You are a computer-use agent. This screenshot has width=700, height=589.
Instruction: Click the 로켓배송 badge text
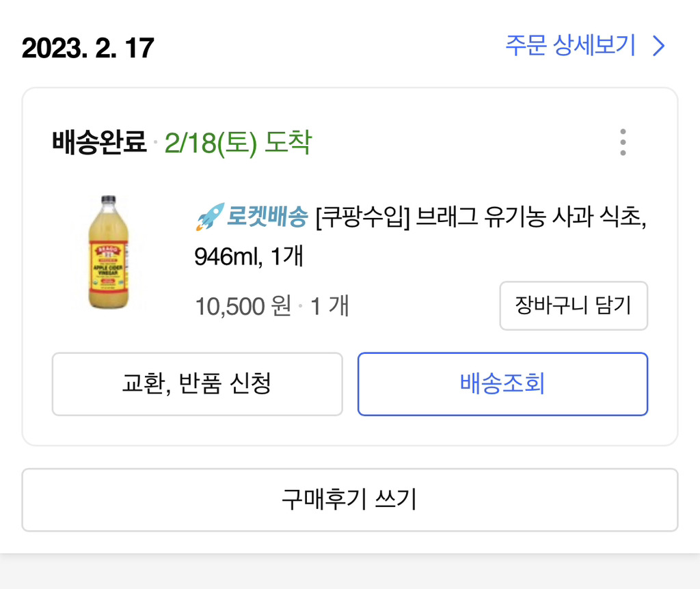pyautogui.click(x=267, y=217)
